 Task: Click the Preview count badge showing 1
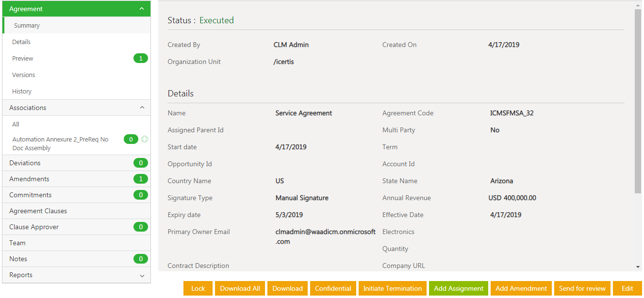point(141,59)
